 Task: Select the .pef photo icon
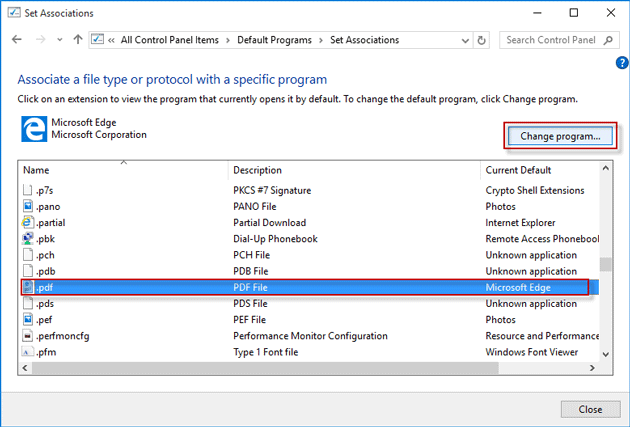click(x=27, y=319)
